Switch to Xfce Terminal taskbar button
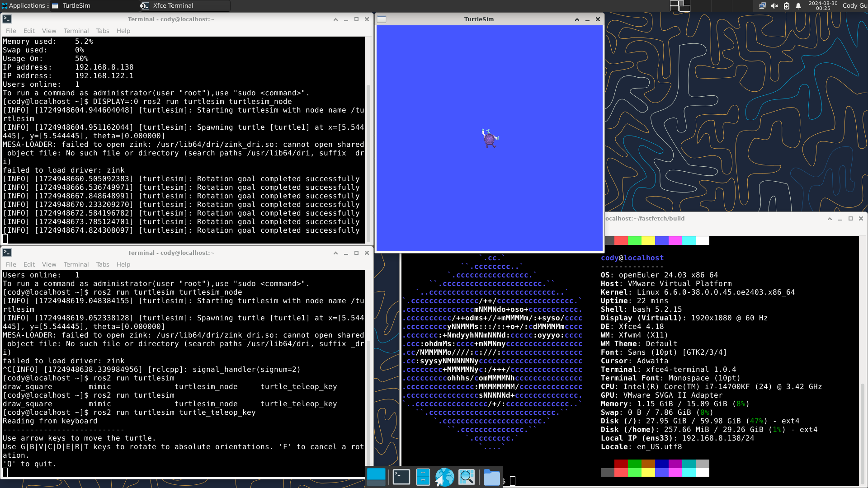The height and width of the screenshot is (488, 868). point(173,5)
